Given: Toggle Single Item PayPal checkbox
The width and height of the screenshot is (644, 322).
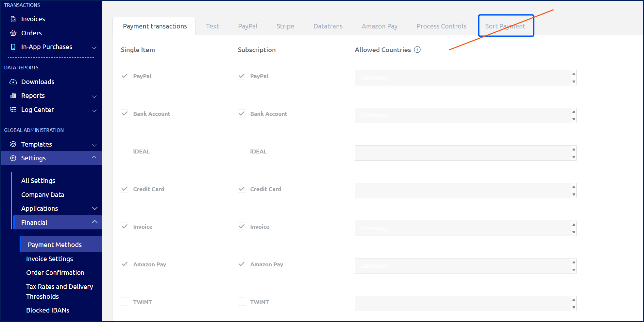Looking at the screenshot, I should click(x=125, y=76).
